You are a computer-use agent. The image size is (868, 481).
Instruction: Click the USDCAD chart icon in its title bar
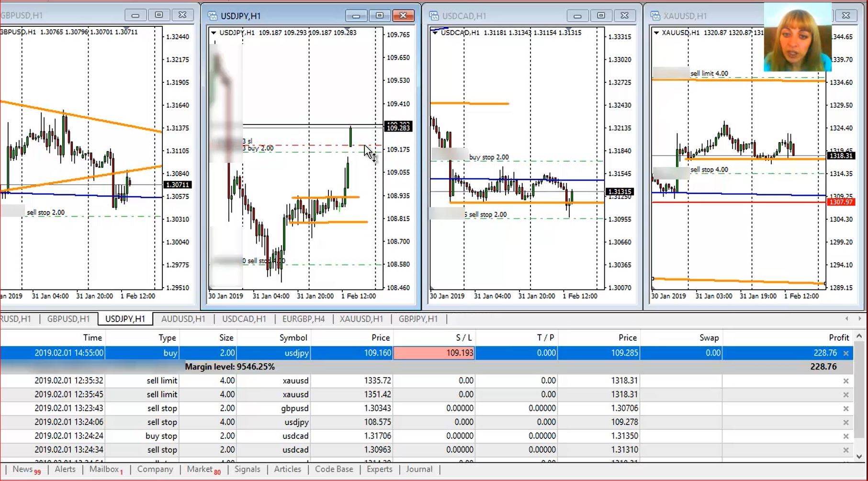[x=434, y=16]
